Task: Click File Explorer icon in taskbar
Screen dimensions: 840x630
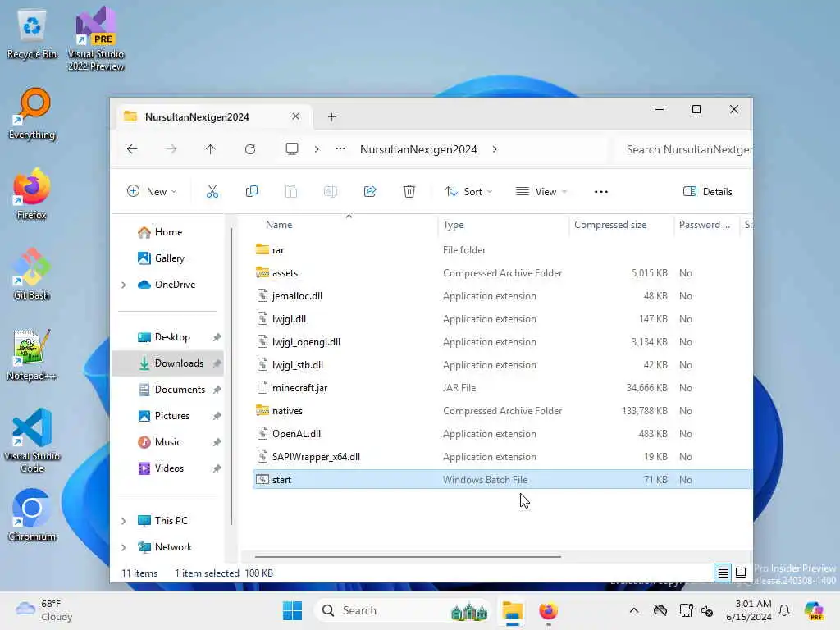Action: click(x=512, y=610)
